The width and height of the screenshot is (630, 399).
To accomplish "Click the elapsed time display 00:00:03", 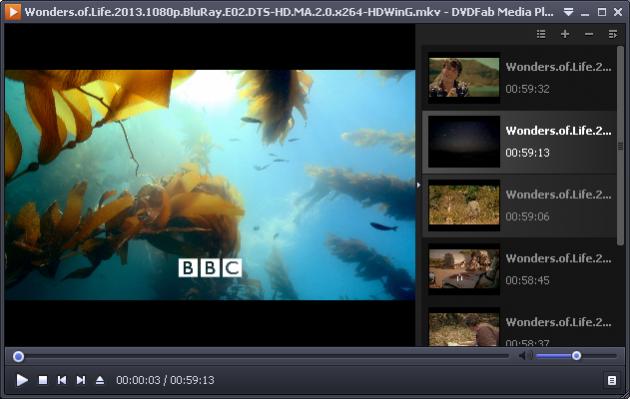I will tap(138, 380).
